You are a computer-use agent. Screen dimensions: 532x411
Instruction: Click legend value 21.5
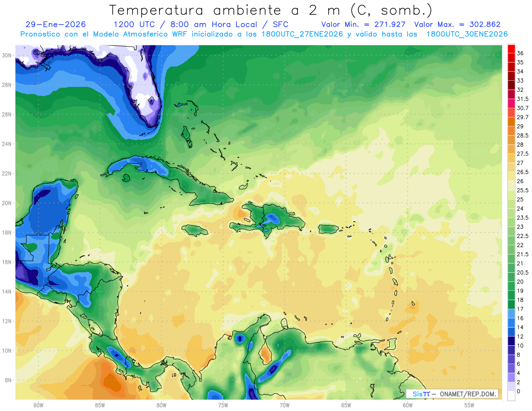point(522,254)
